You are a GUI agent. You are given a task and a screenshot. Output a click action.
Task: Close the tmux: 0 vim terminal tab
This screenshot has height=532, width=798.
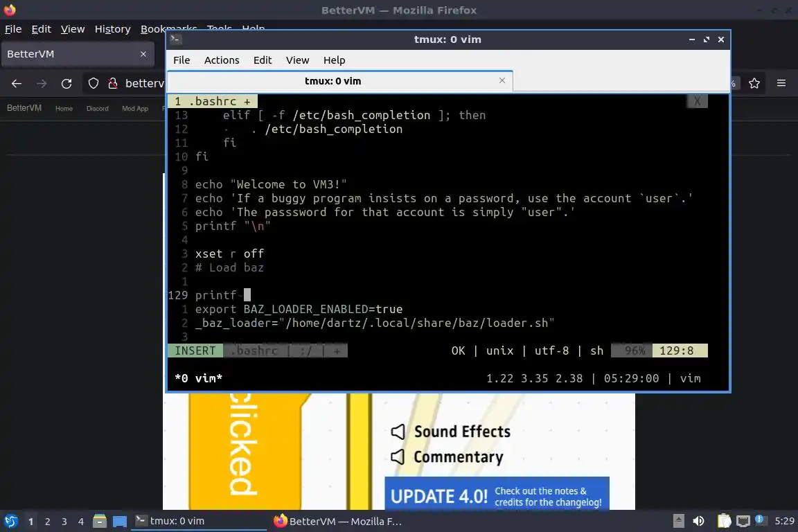(502, 80)
